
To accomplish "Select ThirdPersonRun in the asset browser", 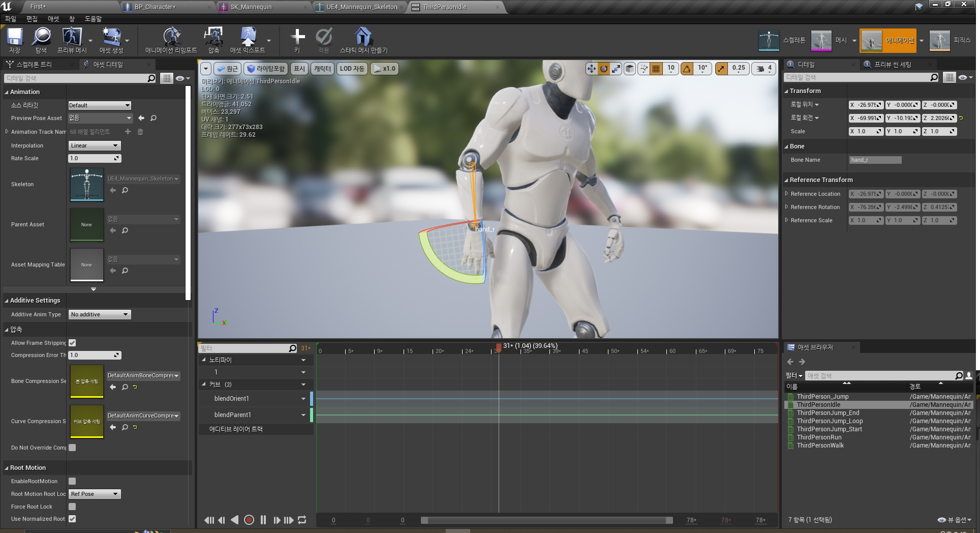I will pos(819,437).
